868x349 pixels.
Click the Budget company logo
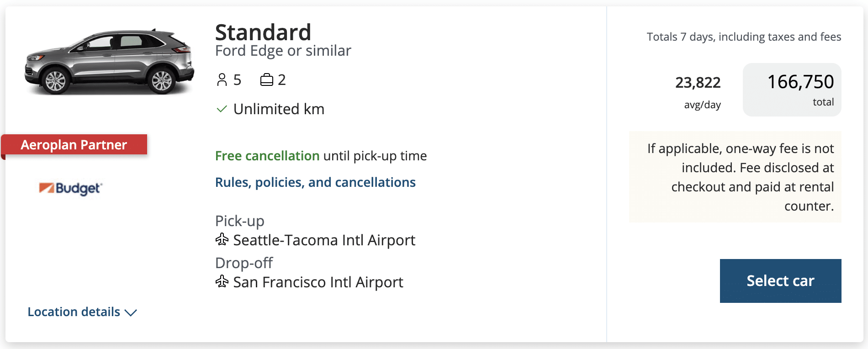pos(71,188)
